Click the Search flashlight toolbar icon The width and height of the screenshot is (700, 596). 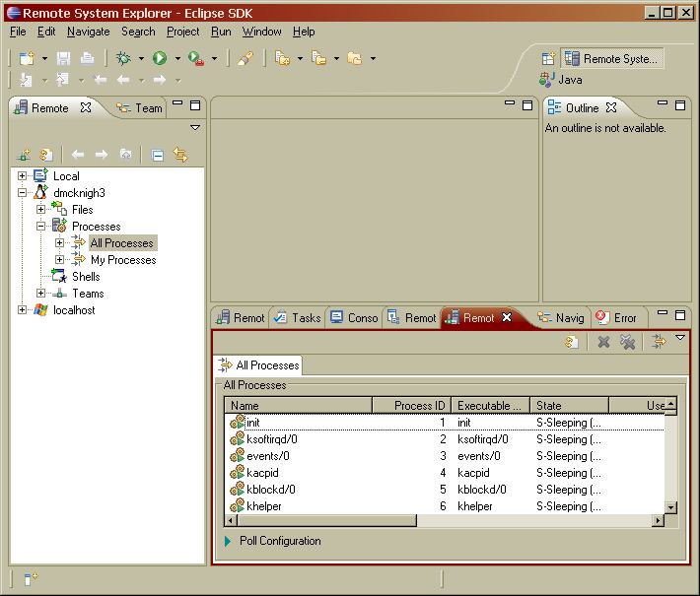245,59
